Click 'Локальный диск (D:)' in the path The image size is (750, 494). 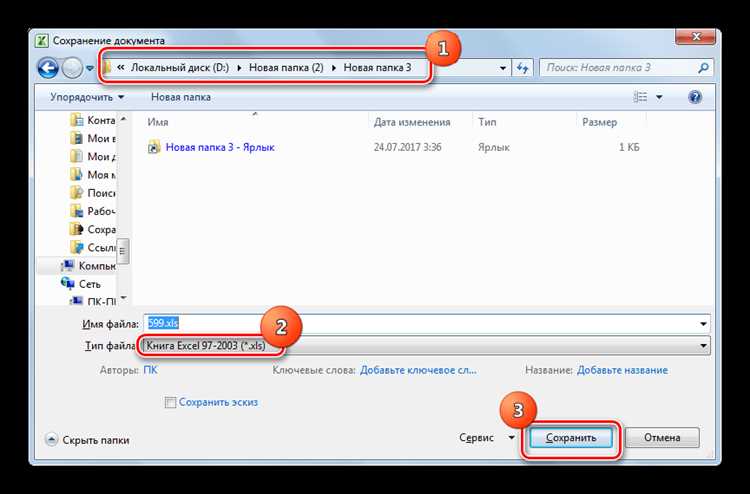(180, 68)
